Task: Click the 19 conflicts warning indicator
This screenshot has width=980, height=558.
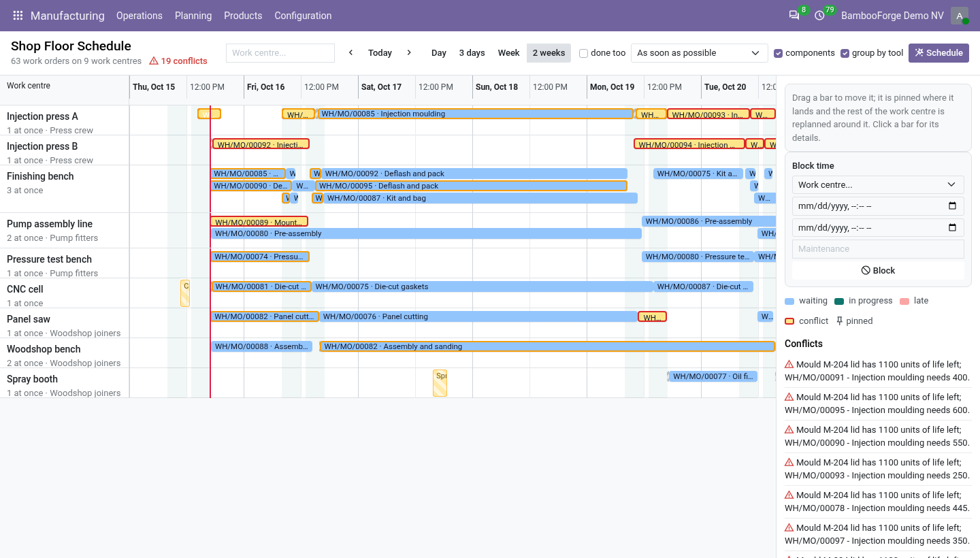Action: click(x=178, y=61)
